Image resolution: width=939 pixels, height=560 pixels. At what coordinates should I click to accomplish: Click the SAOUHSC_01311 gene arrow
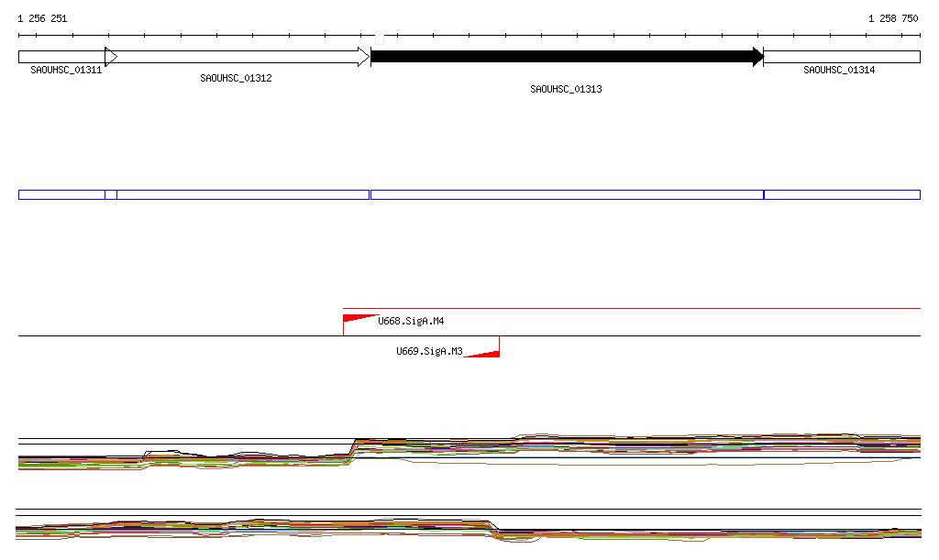(62, 57)
